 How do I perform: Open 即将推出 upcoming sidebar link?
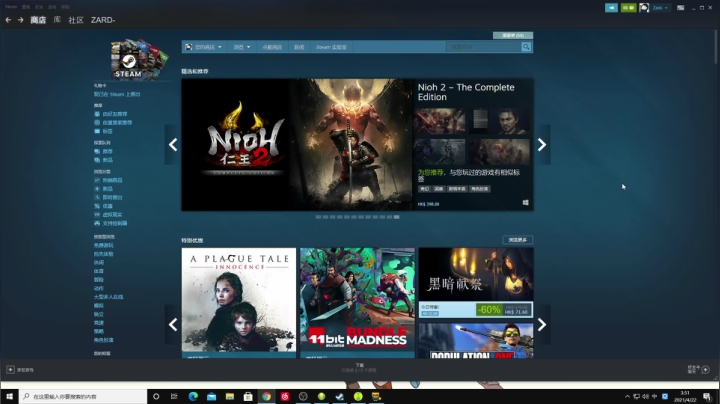[x=112, y=197]
